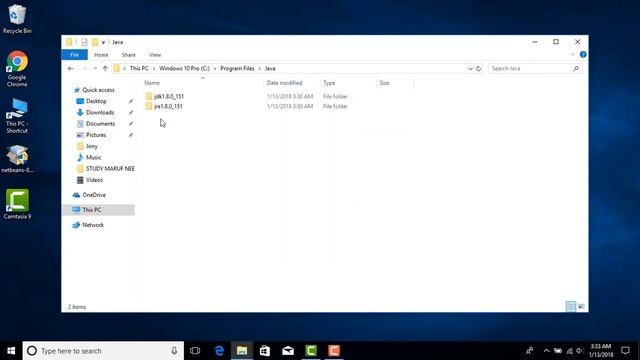This screenshot has width=640, height=360.
Task: Launch Microsoft Edge from the taskbar
Action: (219, 351)
